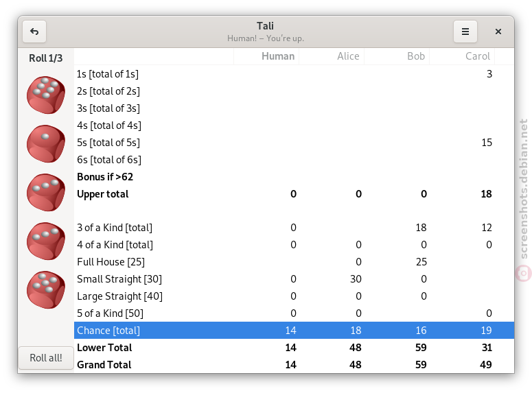Click Carol's 3 of a Kind score 12
Image resolution: width=532 pixels, height=393 pixels.
pos(487,228)
